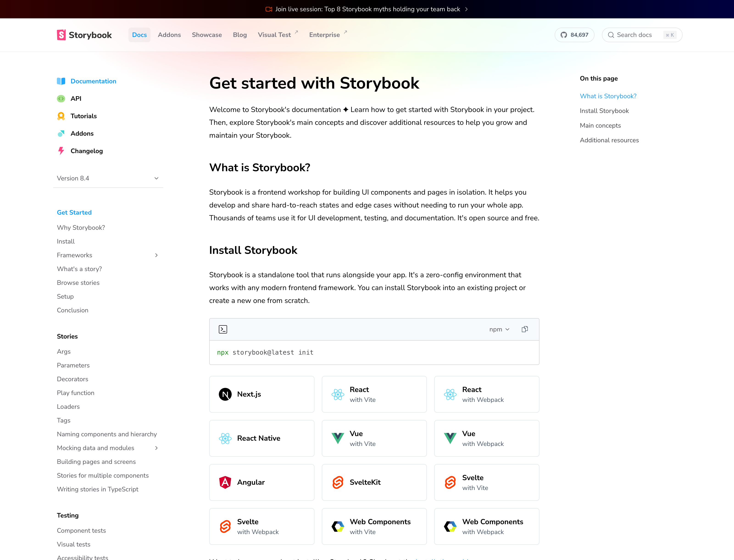The image size is (734, 560).
Task: Click the terminal icon in code block
Action: point(223,329)
